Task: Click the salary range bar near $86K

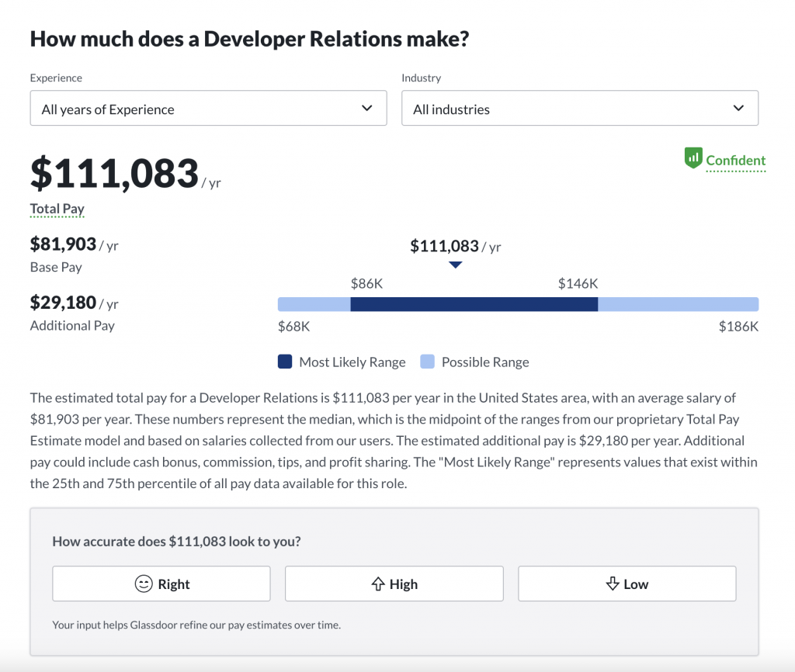Action: pyautogui.click(x=367, y=303)
